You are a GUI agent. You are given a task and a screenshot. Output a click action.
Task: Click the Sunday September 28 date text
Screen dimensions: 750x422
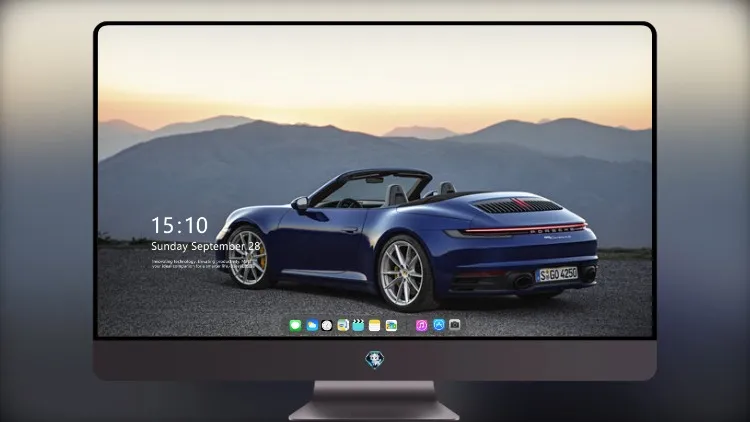[206, 246]
